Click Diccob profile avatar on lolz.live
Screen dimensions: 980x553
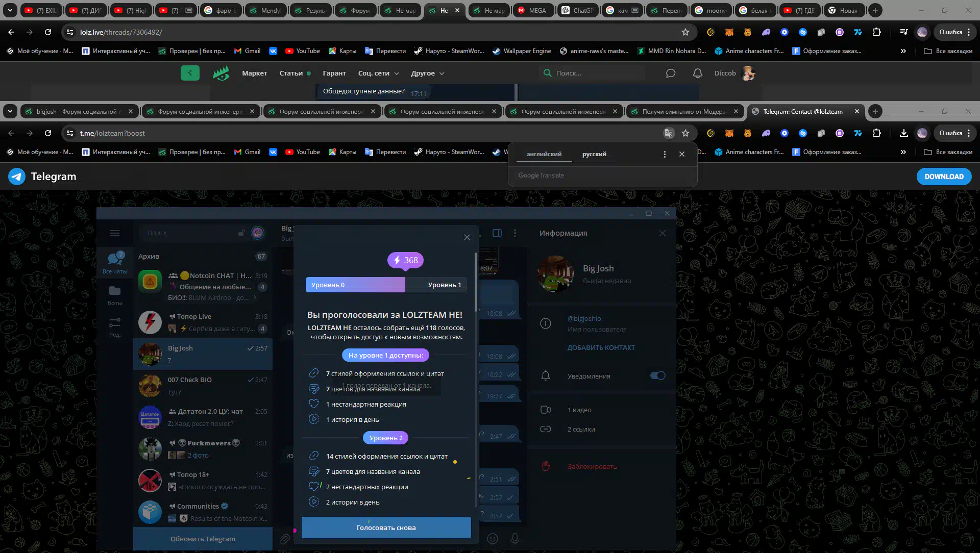point(749,73)
